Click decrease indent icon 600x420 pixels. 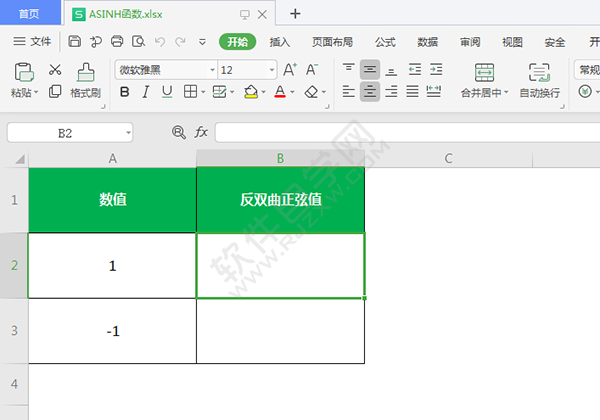[415, 69]
